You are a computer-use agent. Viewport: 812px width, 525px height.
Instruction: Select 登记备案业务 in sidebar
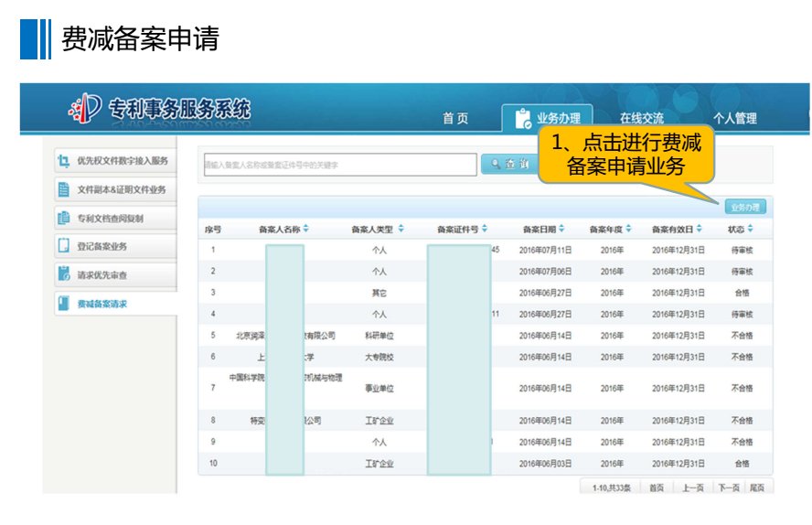(x=115, y=246)
